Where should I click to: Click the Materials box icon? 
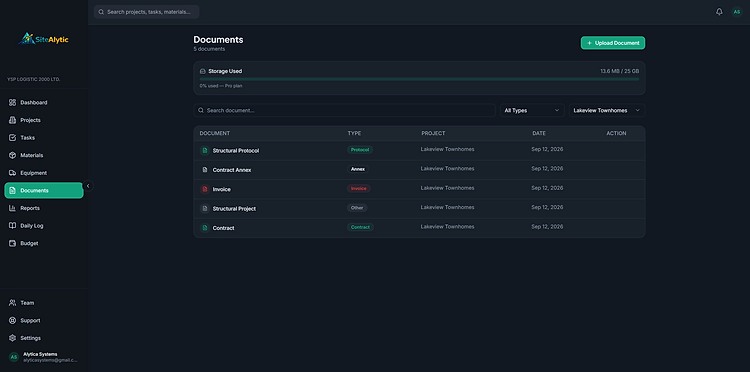coord(12,155)
